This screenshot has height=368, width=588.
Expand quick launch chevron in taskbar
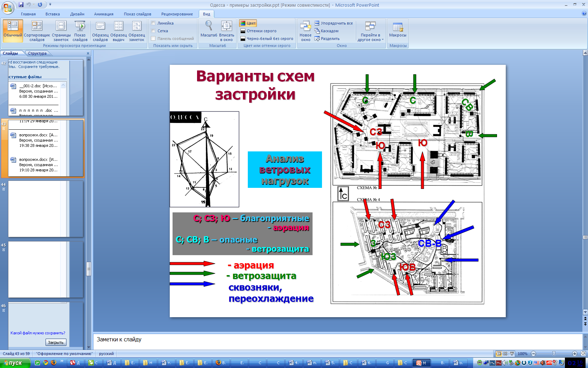(x=62, y=361)
